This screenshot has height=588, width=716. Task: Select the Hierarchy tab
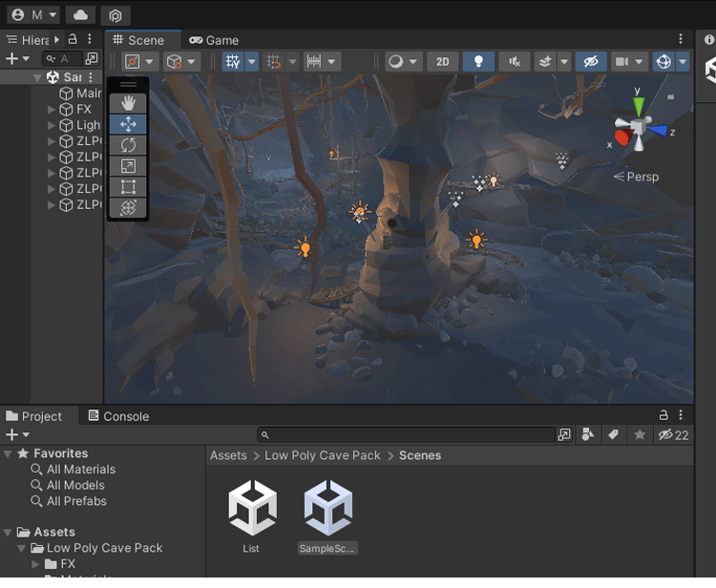click(28, 40)
